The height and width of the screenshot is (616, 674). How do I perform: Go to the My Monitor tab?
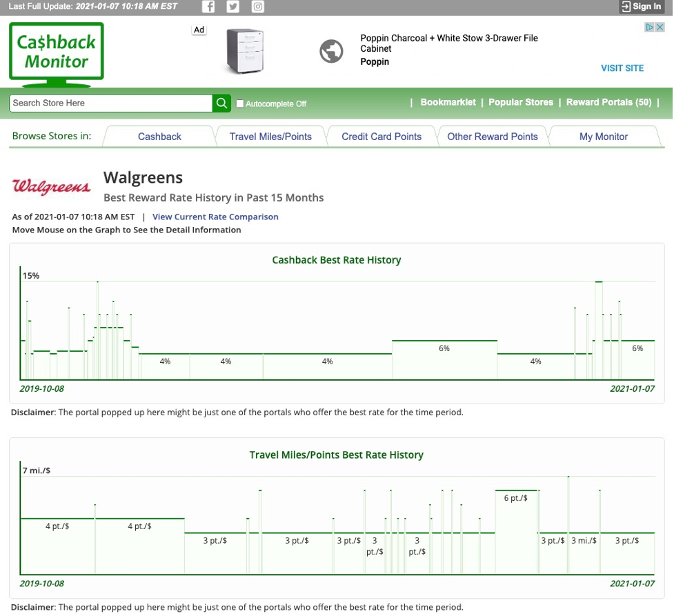point(604,137)
